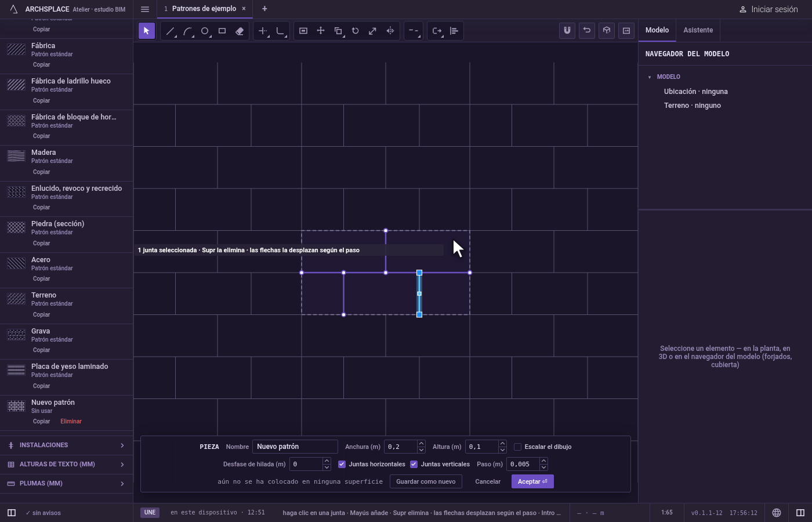
Task: Toggle the magnet snap button
Action: pyautogui.click(x=567, y=31)
